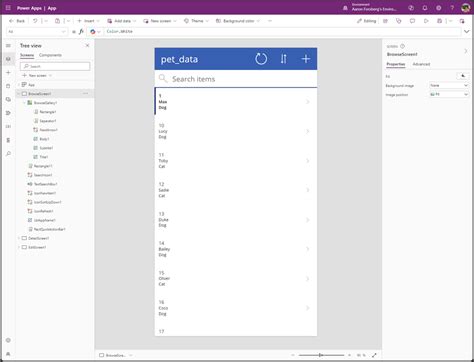
Task: Save the app with Save icon
Action: coord(439,21)
